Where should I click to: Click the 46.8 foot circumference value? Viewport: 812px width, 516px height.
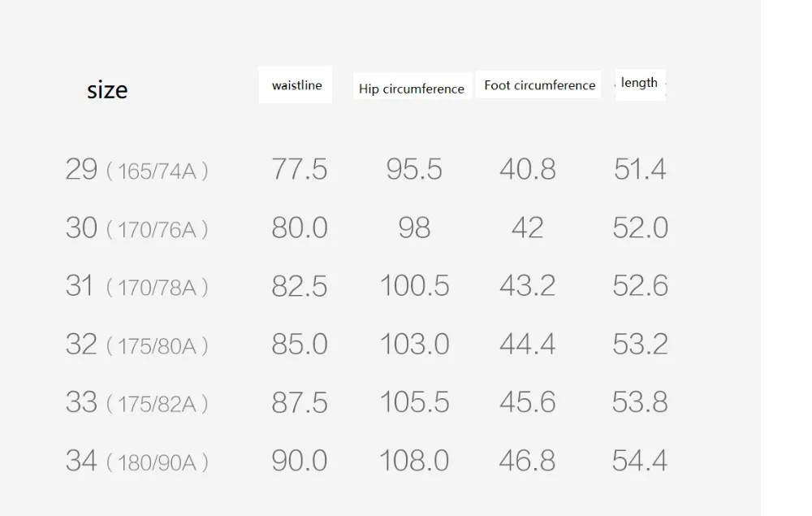(x=527, y=461)
